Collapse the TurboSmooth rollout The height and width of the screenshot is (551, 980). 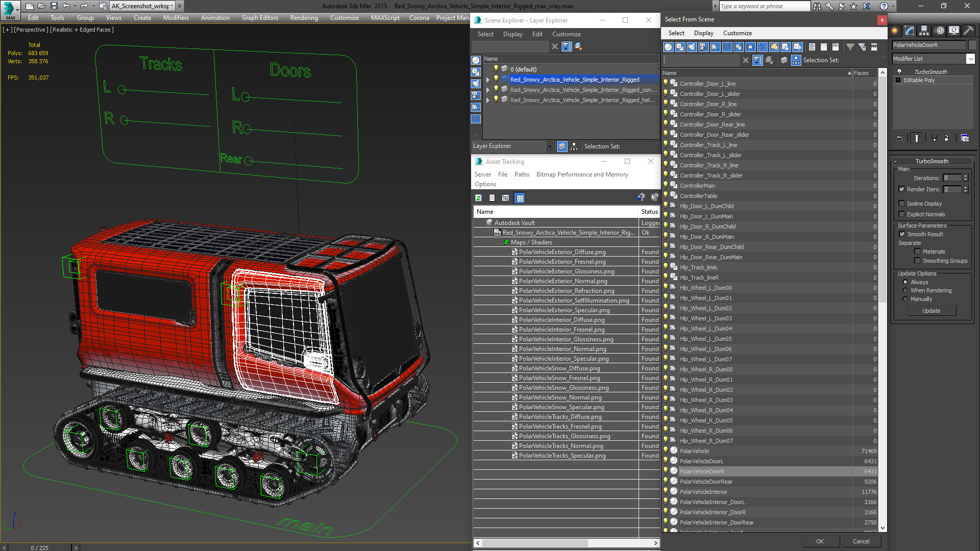[932, 161]
